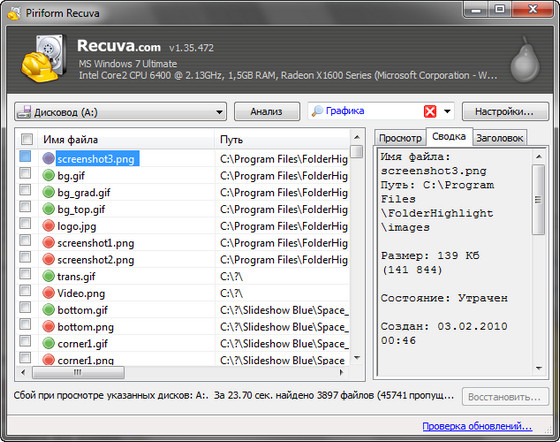Follow the Проверка обновлений link
The height and width of the screenshot is (442, 560).
477,426
